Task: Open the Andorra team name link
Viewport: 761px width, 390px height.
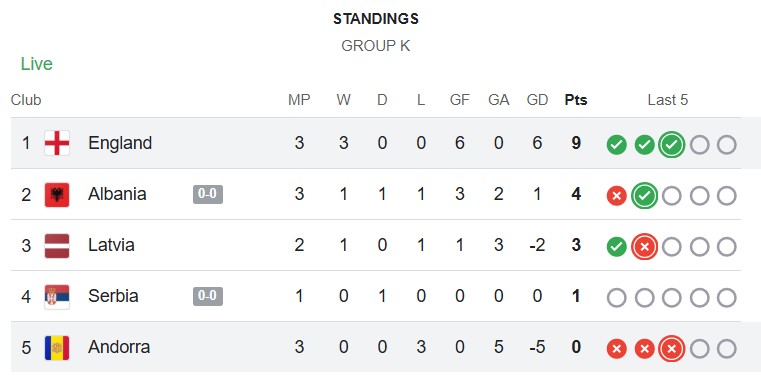Action: [x=119, y=347]
